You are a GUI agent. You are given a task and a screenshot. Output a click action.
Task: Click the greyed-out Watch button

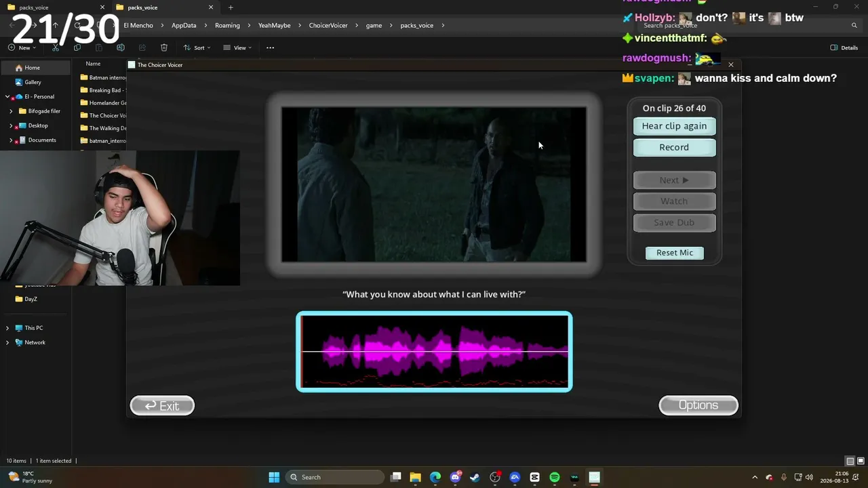coord(674,201)
